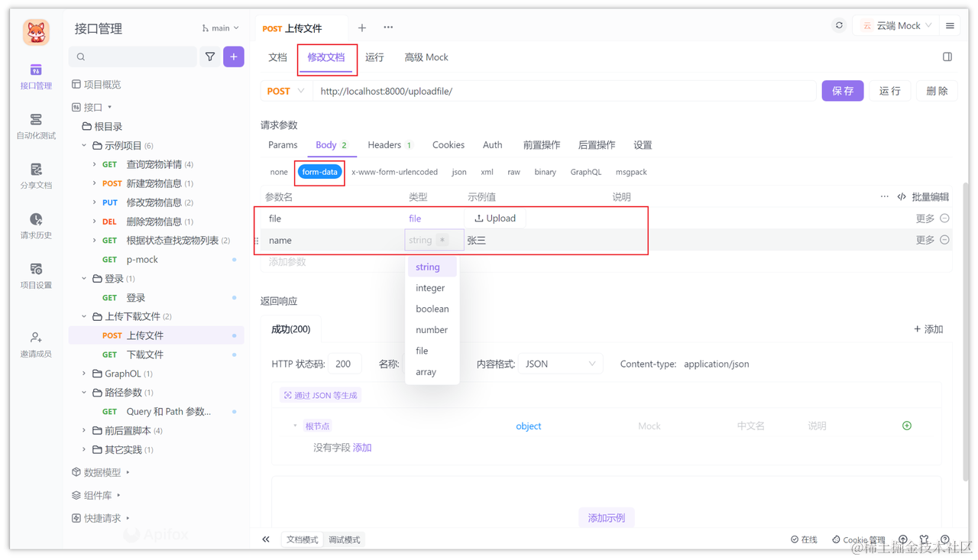978x560 pixels.
Task: Click 通过 JSON 等生成 link
Action: click(320, 394)
